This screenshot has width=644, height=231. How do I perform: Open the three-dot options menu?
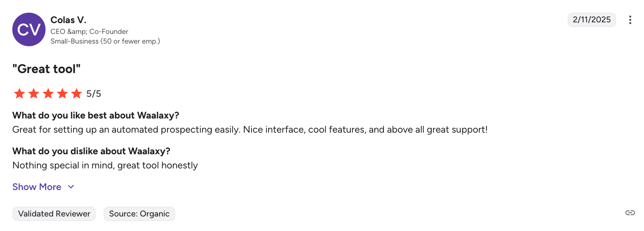click(631, 20)
